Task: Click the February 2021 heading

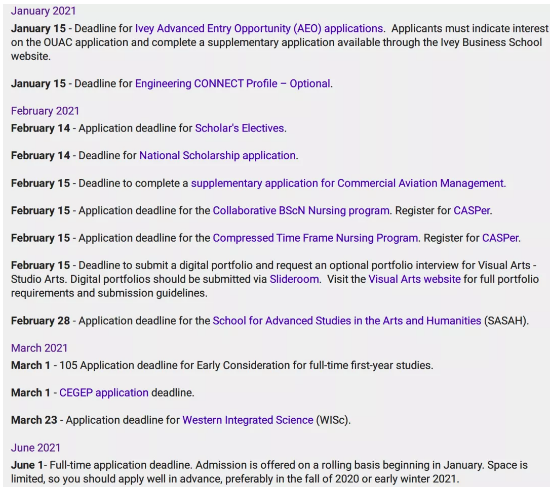Action: [x=45, y=111]
